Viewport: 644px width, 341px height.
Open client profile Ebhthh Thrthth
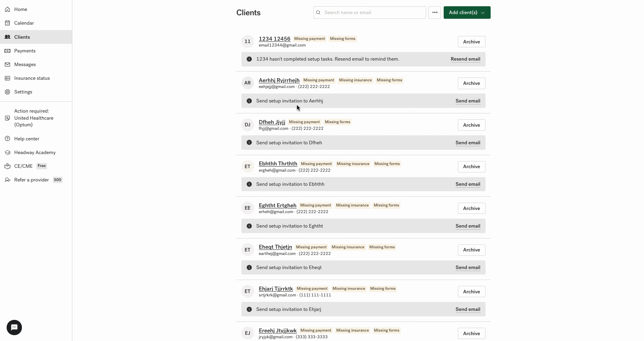point(278,163)
